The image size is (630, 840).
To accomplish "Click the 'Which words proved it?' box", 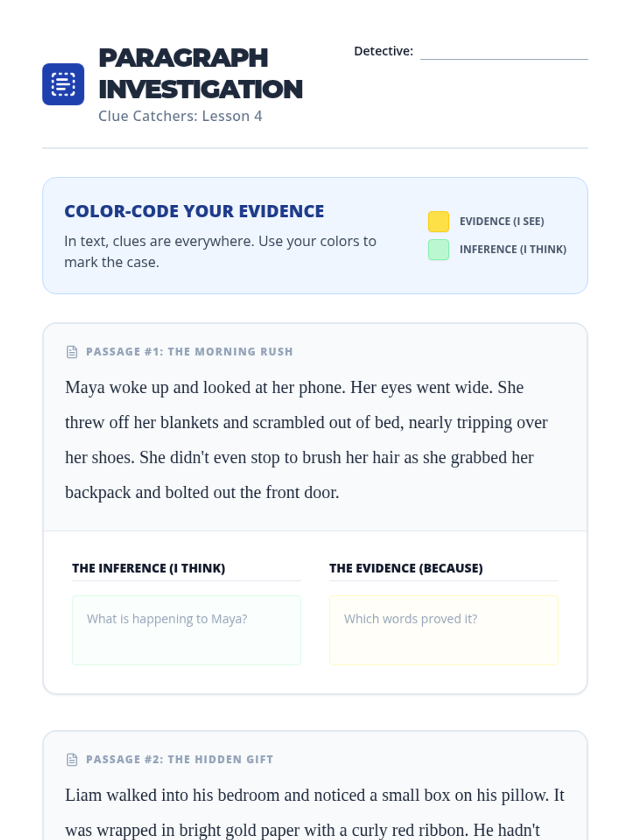I will pyautogui.click(x=444, y=630).
